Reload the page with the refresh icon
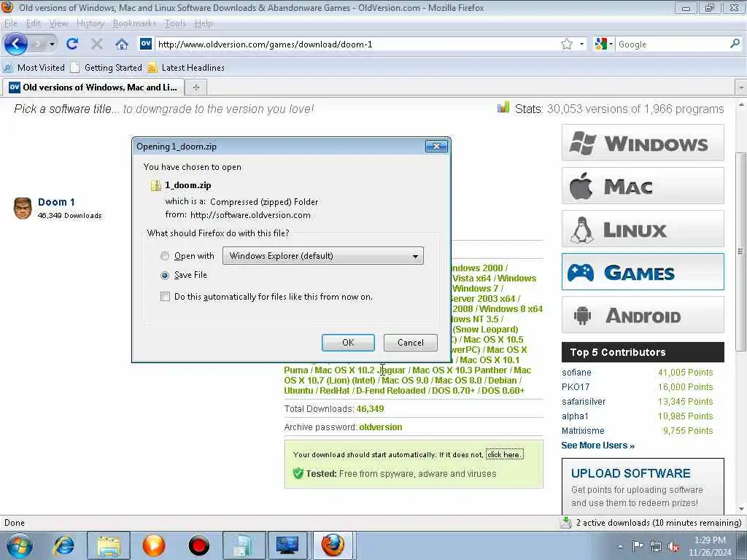This screenshot has width=747, height=560. (x=72, y=44)
